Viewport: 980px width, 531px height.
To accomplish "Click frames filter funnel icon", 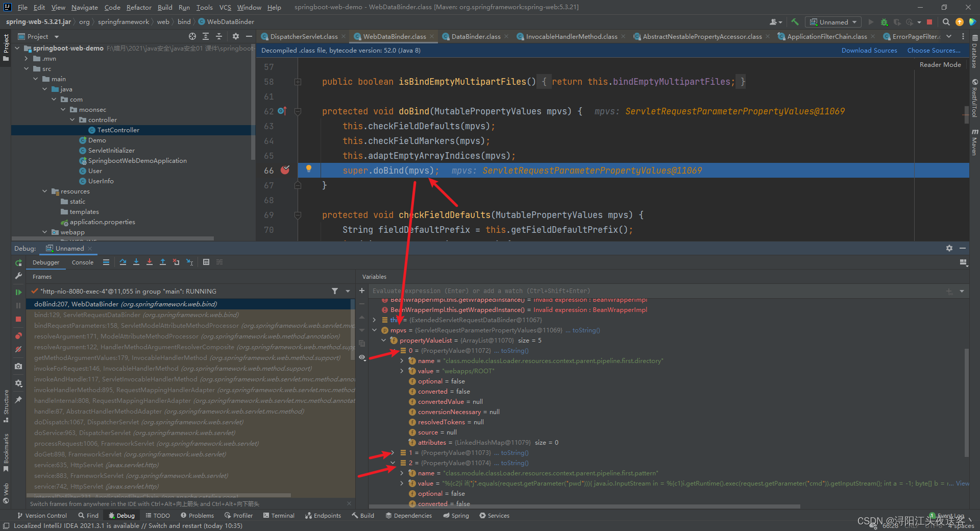I will pyautogui.click(x=335, y=291).
